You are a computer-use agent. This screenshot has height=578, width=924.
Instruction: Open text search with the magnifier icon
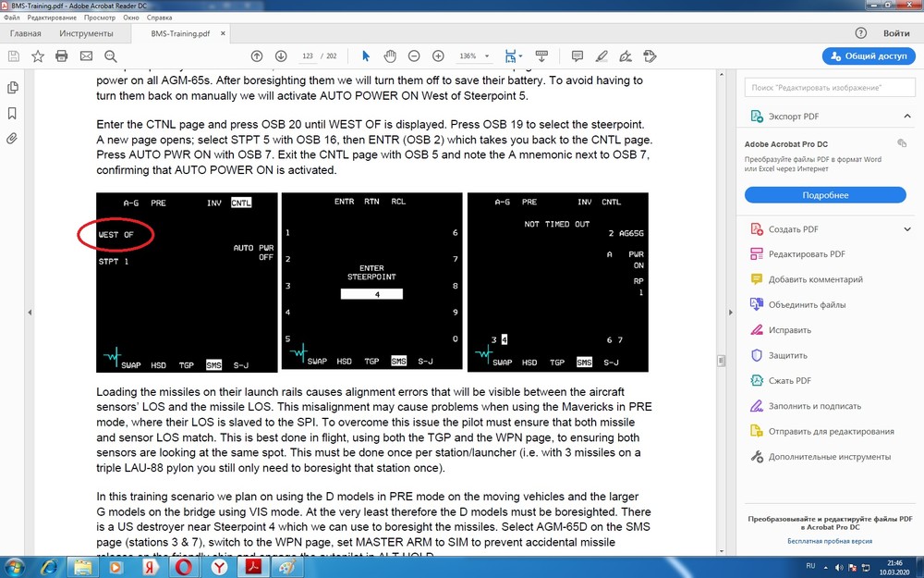tap(110, 56)
